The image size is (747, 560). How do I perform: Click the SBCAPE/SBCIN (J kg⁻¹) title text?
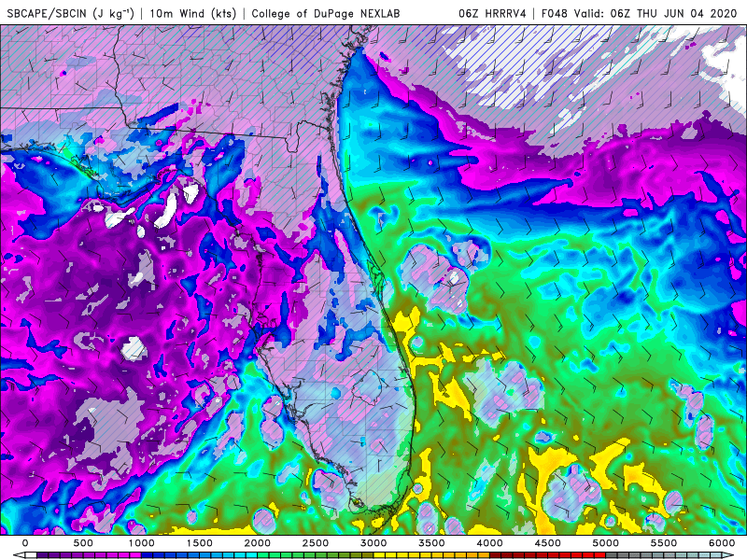(x=71, y=13)
